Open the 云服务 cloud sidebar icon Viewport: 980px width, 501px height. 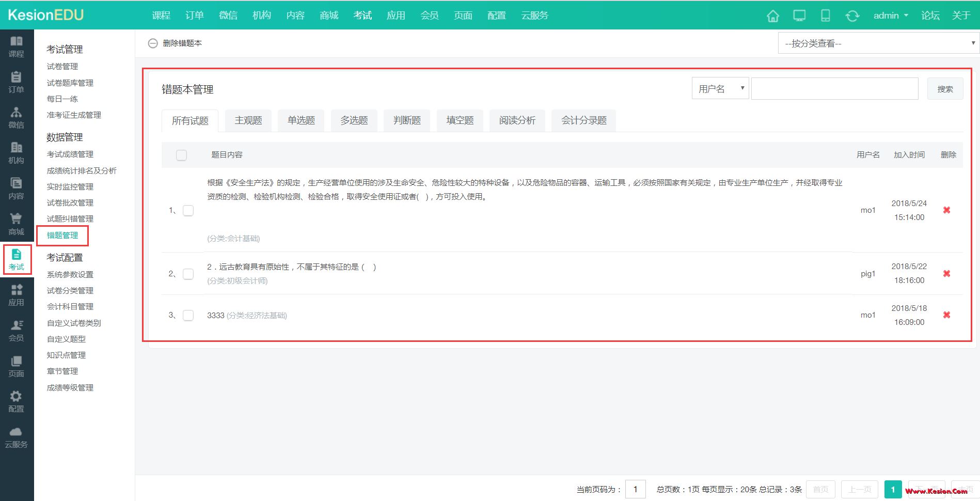(x=16, y=437)
